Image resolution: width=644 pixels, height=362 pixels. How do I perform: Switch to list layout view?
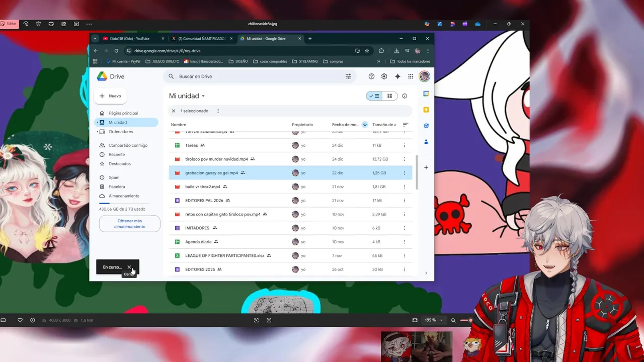click(x=374, y=96)
